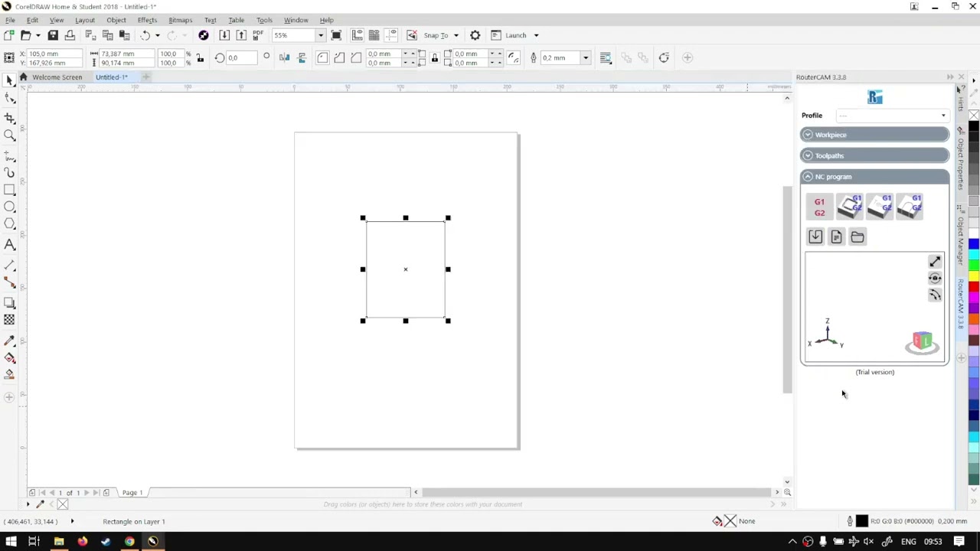Choose the Ellipse tool
980x551 pixels.
click(x=9, y=207)
